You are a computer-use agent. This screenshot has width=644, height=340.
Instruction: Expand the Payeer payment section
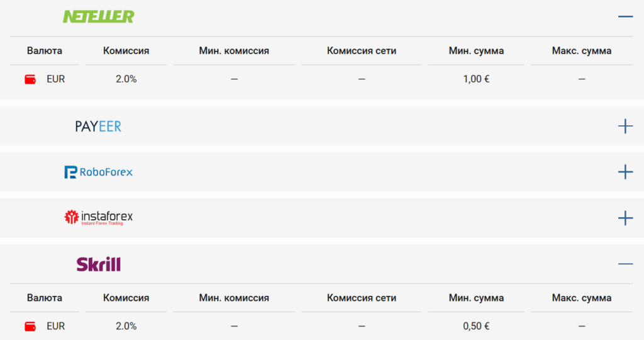(625, 126)
